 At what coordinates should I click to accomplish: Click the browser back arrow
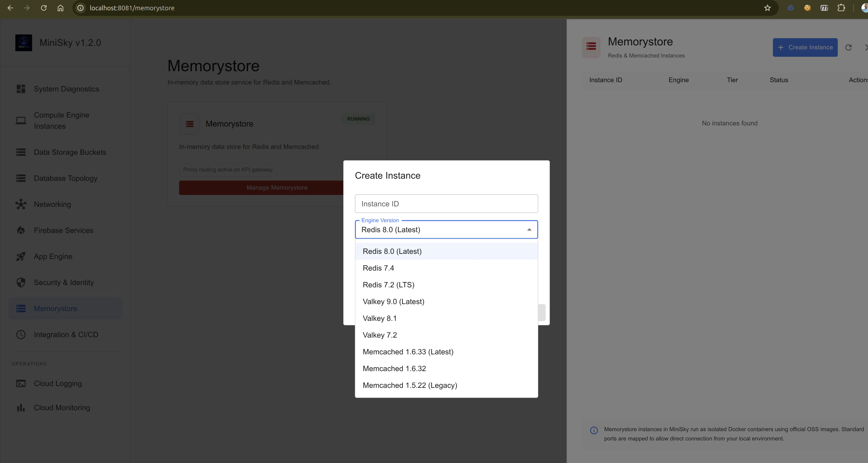pyautogui.click(x=10, y=8)
